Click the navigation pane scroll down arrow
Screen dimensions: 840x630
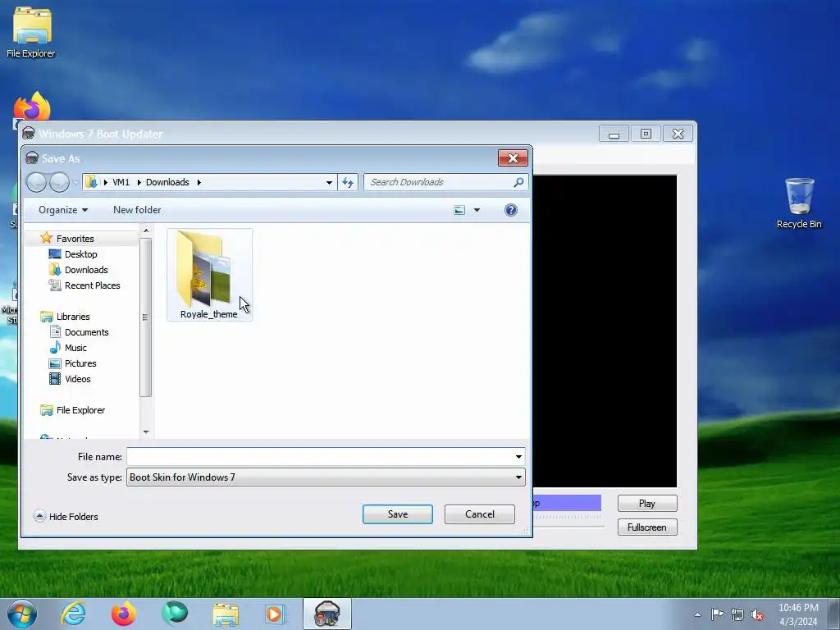pyautogui.click(x=146, y=431)
